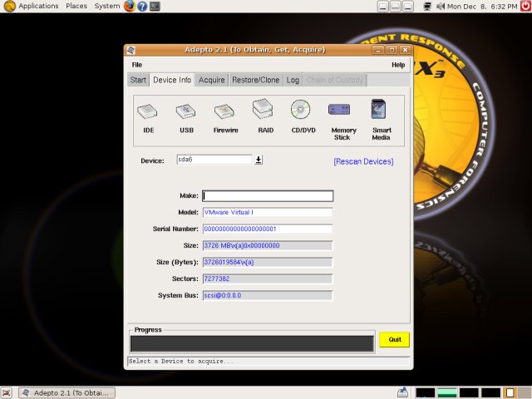Pick the Firewire device icon
532x399 pixels.
tap(224, 111)
